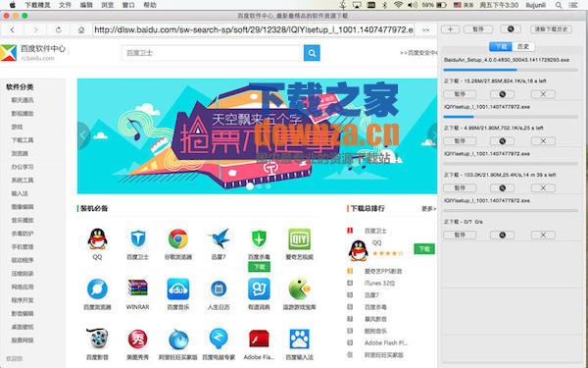588x368 pixels.
Task: Open Spotlight search in menu bar
Action: click(x=559, y=5)
